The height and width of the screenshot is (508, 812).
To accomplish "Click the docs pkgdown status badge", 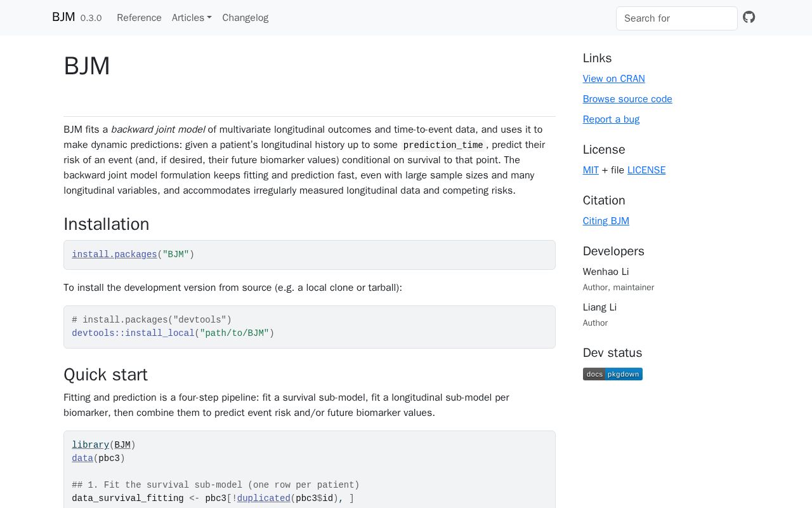I will [613, 374].
